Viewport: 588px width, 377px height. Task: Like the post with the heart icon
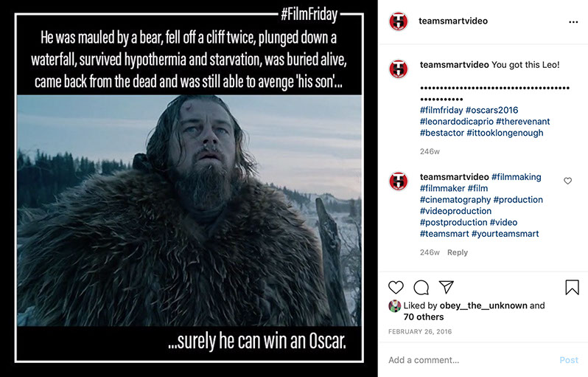[396, 287]
